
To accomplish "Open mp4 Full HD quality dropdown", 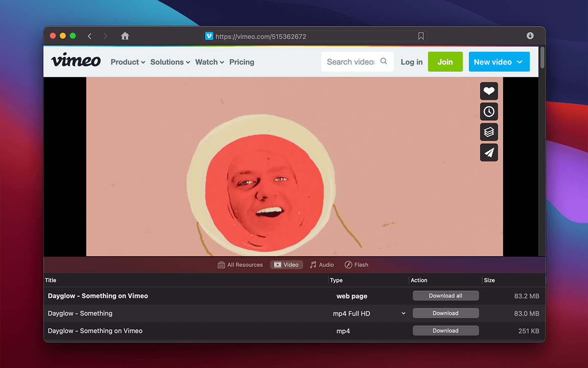I will [x=403, y=314].
